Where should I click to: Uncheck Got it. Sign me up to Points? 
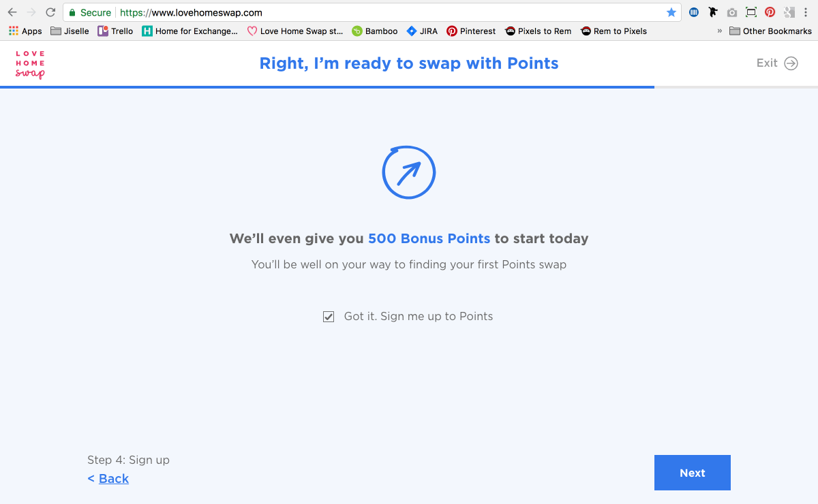(x=329, y=317)
